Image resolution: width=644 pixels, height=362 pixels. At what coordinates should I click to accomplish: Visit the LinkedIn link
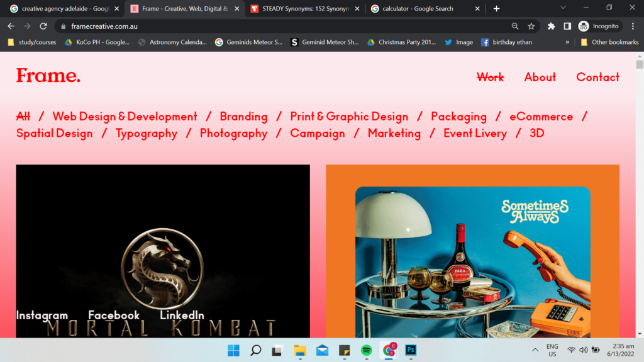coord(182,315)
